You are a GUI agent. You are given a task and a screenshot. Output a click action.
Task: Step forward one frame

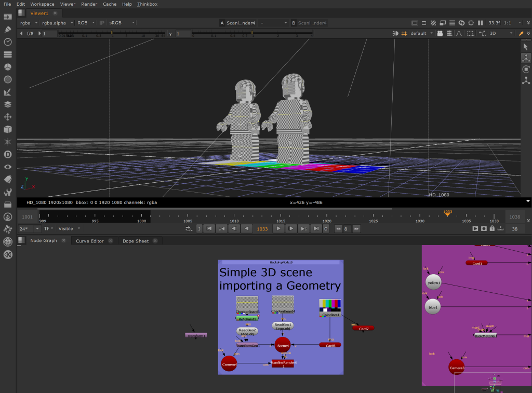coord(291,228)
